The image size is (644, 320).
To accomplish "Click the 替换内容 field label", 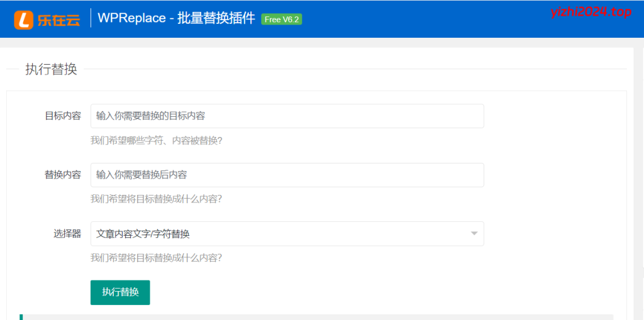I will tap(62, 175).
